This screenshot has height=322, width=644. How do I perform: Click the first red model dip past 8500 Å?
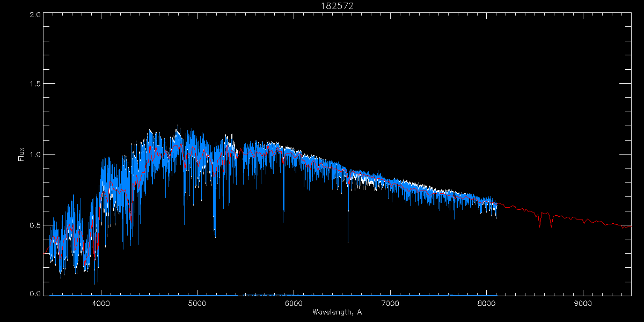pos(540,224)
